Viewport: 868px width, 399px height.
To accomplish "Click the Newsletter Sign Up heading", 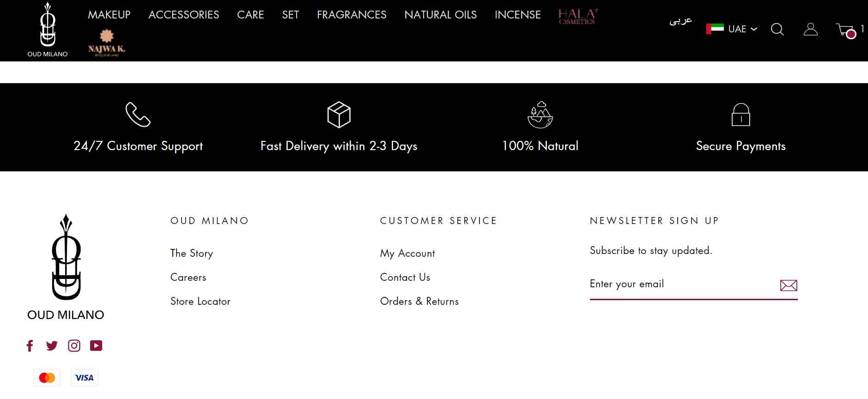I will (655, 221).
